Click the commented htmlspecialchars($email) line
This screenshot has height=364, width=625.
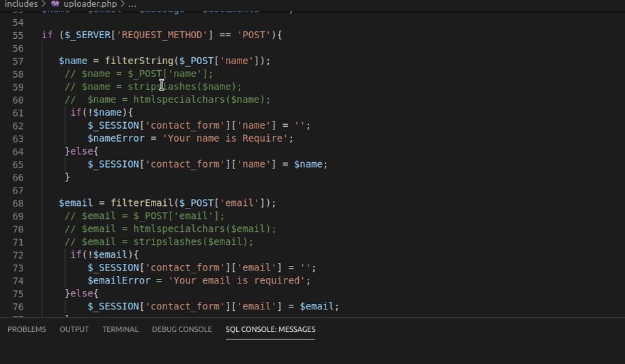(x=170, y=229)
